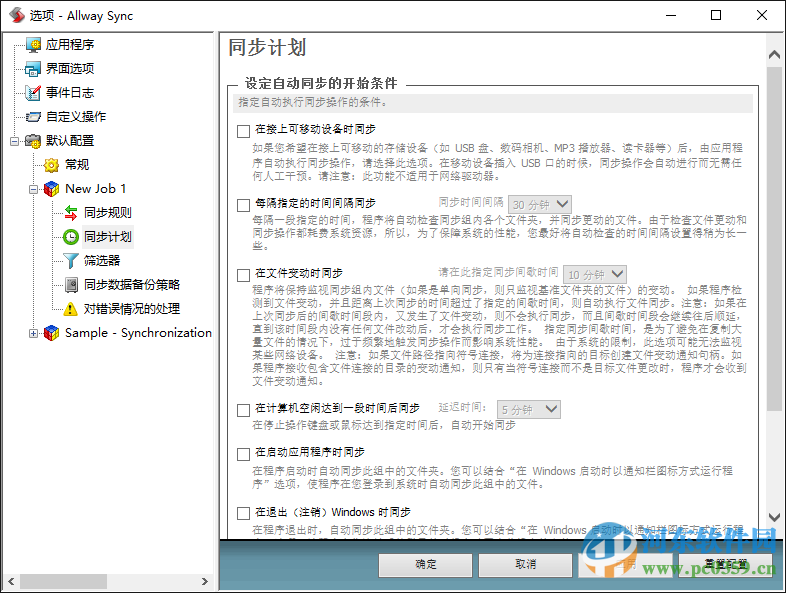Enable 在接上可移动设备时同步 checkbox
786x593 pixels.
244,131
